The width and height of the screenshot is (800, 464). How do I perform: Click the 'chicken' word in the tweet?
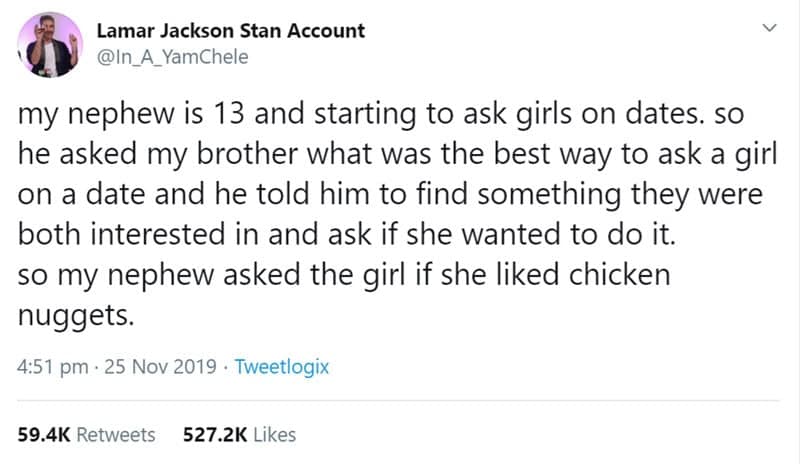pyautogui.click(x=614, y=276)
